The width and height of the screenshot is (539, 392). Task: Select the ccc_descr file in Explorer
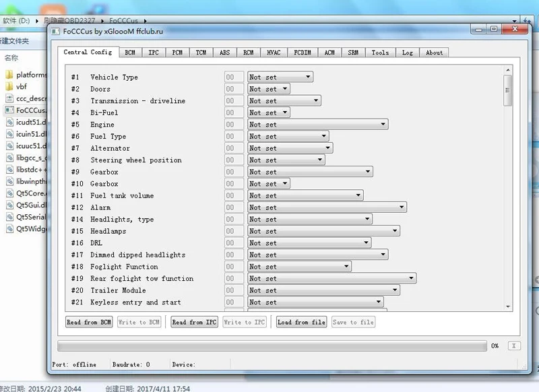tap(26, 98)
